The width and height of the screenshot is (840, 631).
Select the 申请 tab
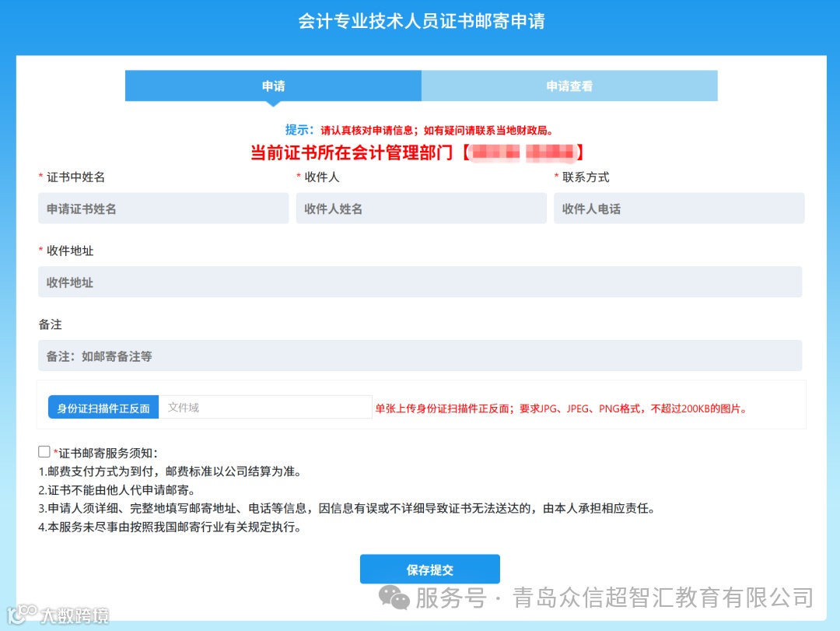271,86
